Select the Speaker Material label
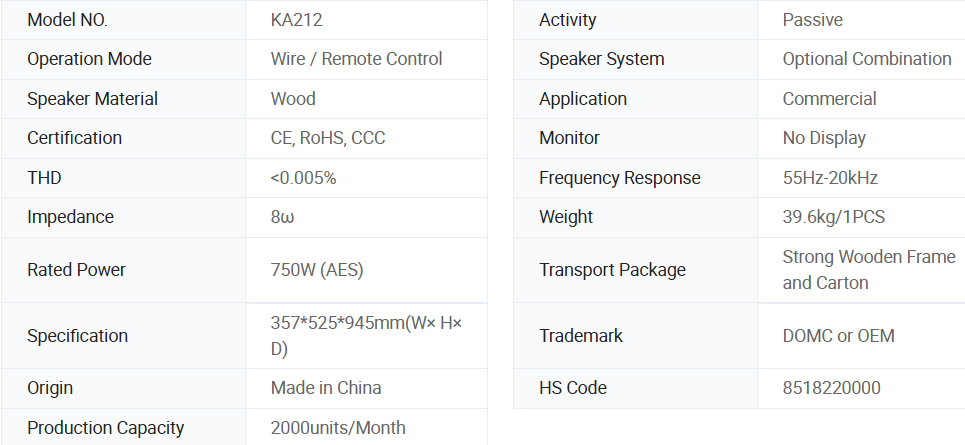This screenshot has height=445, width=965. pos(92,99)
